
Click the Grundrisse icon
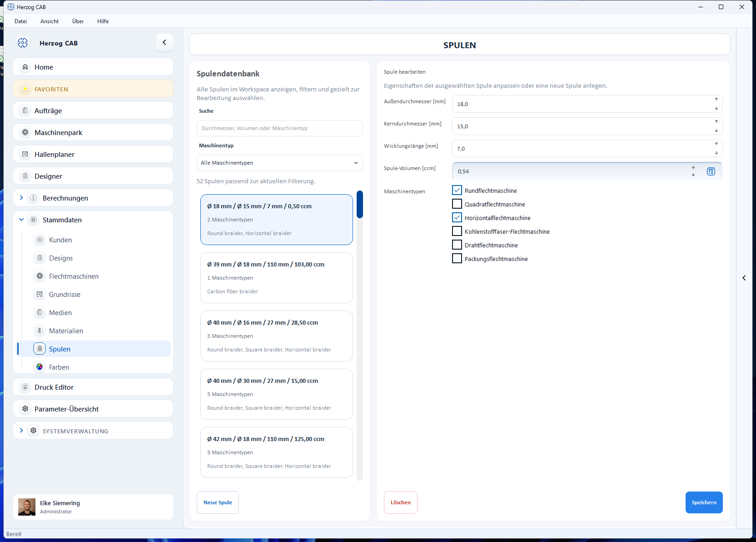[40, 294]
